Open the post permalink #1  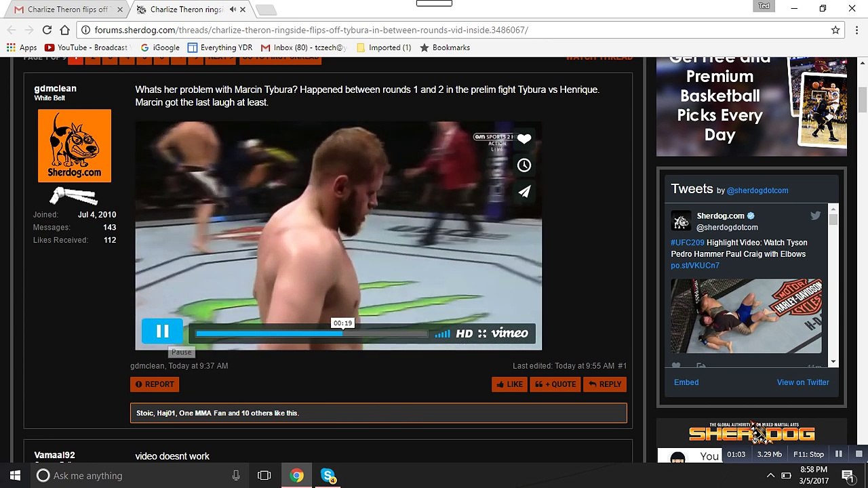coord(622,366)
